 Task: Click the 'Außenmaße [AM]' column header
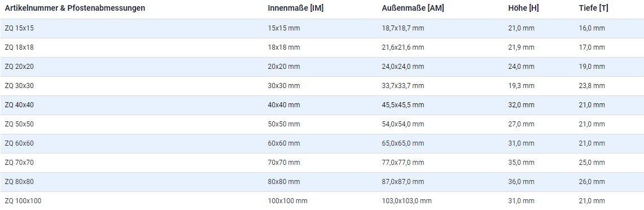coord(413,8)
